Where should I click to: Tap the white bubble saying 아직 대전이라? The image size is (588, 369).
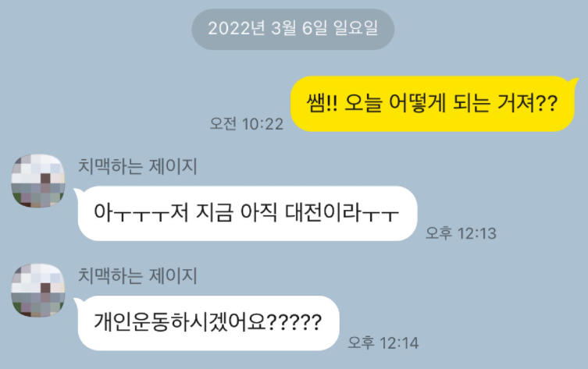click(247, 213)
